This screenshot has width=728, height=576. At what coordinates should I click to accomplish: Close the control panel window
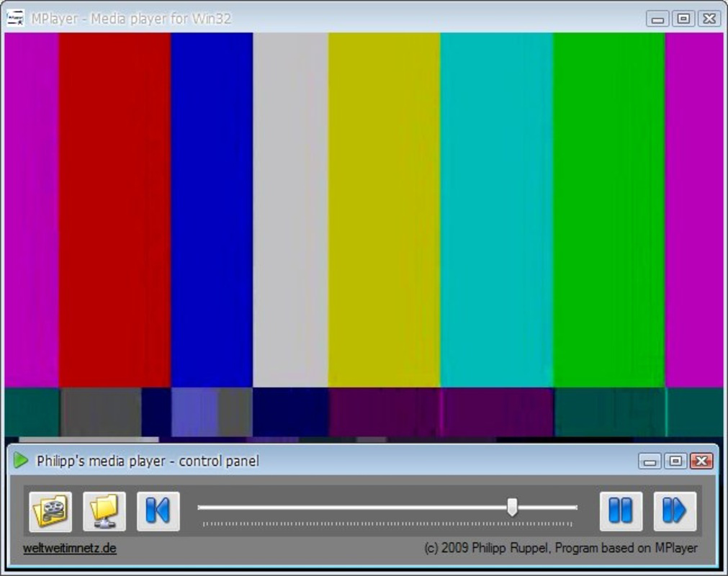[701, 462]
